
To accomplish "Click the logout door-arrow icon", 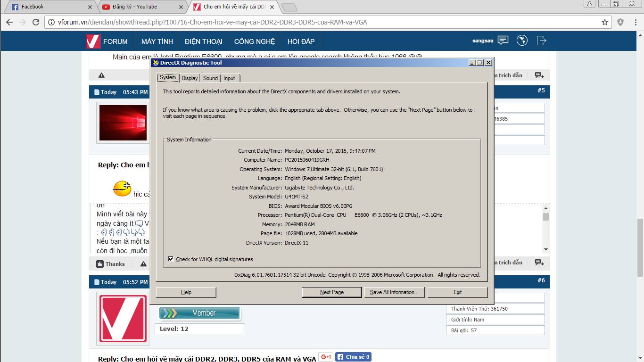I will [541, 41].
